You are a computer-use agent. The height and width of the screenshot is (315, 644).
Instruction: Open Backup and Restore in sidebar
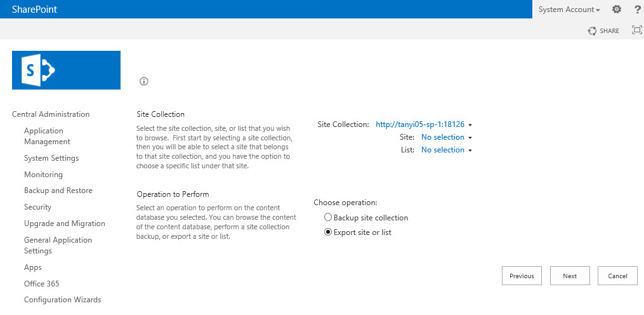tap(58, 191)
